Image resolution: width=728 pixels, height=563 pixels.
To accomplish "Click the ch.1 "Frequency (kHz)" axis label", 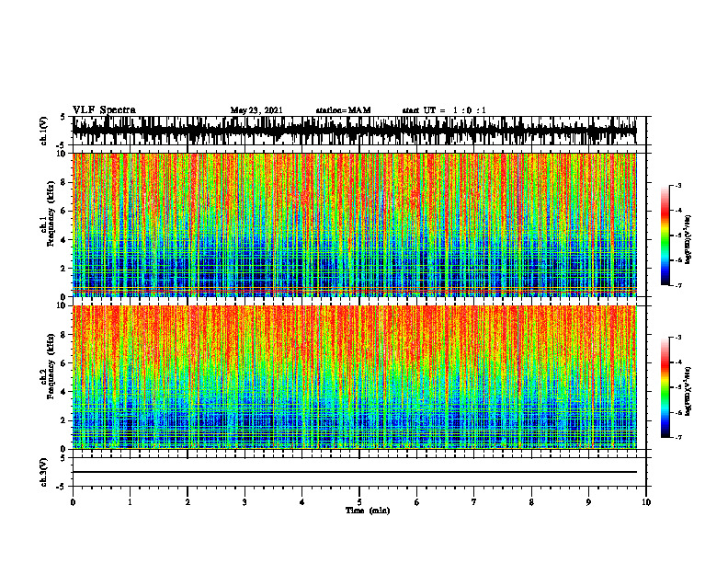I will click(x=51, y=214).
